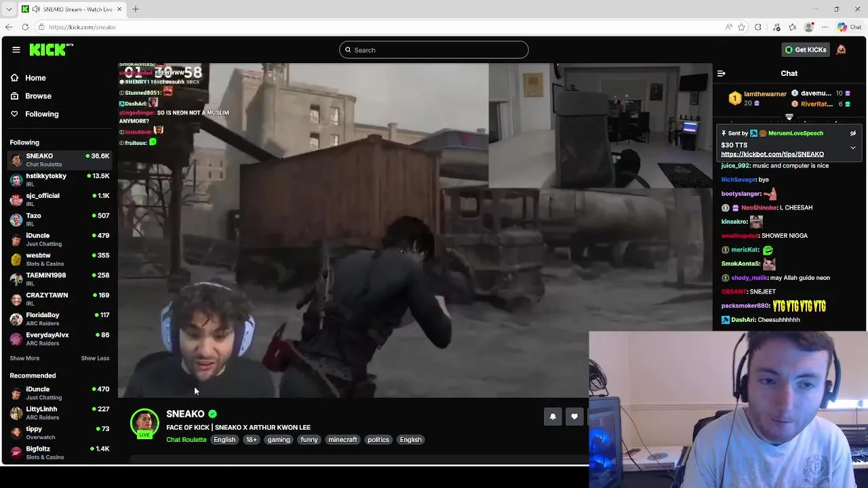Open LittyLinhh in Recommended list
Viewport: 868px width, 488px height.
coord(59,413)
